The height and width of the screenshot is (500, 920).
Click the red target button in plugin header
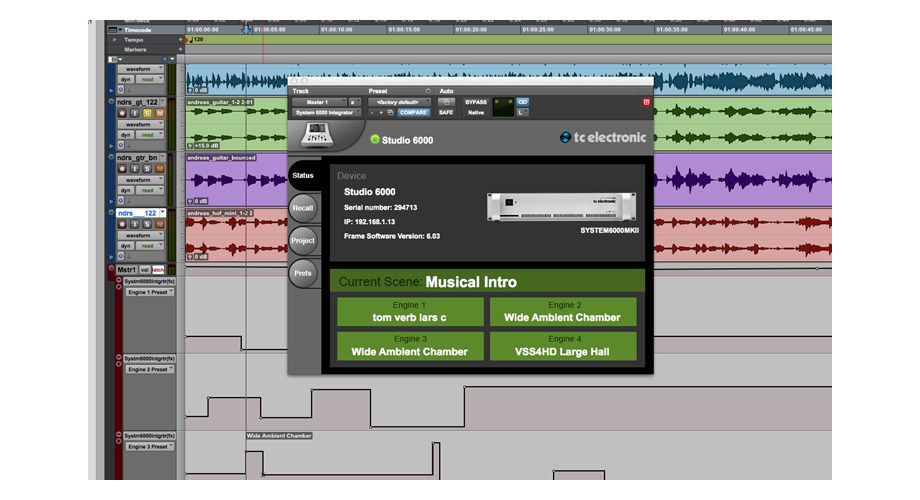click(646, 102)
